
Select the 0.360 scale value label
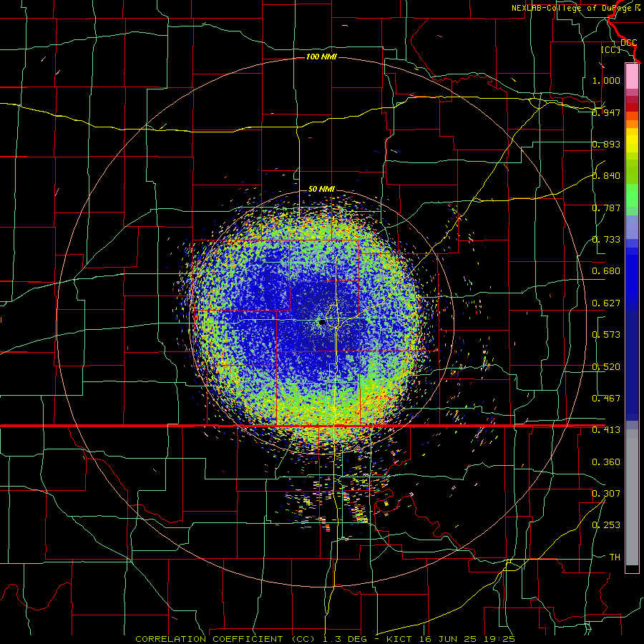pyautogui.click(x=606, y=462)
